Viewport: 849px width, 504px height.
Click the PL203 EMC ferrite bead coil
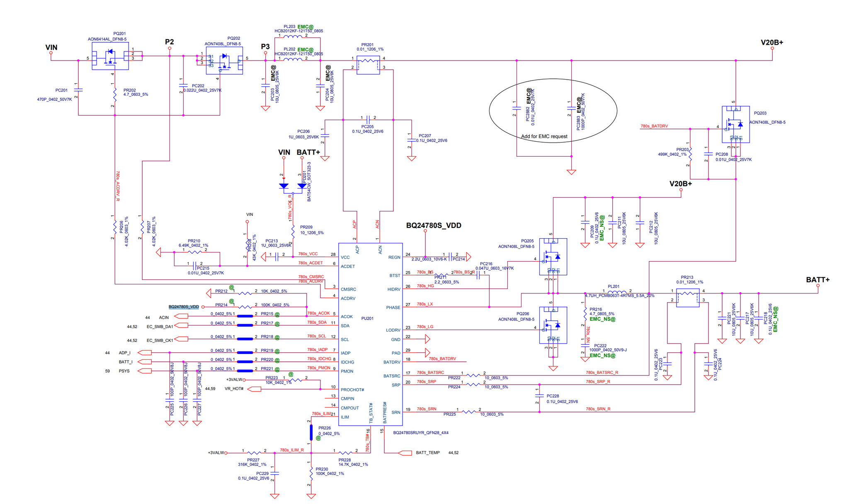point(293,36)
